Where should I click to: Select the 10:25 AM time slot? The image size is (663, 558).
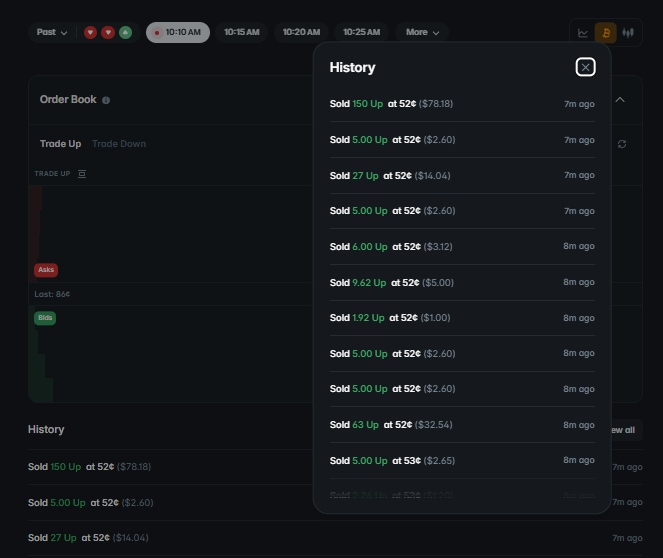[361, 33]
